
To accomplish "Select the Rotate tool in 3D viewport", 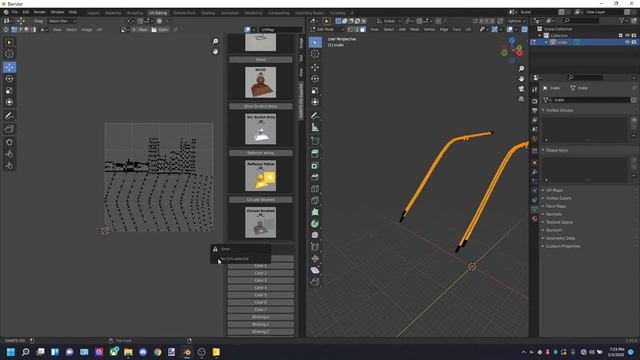I will pos(315,79).
